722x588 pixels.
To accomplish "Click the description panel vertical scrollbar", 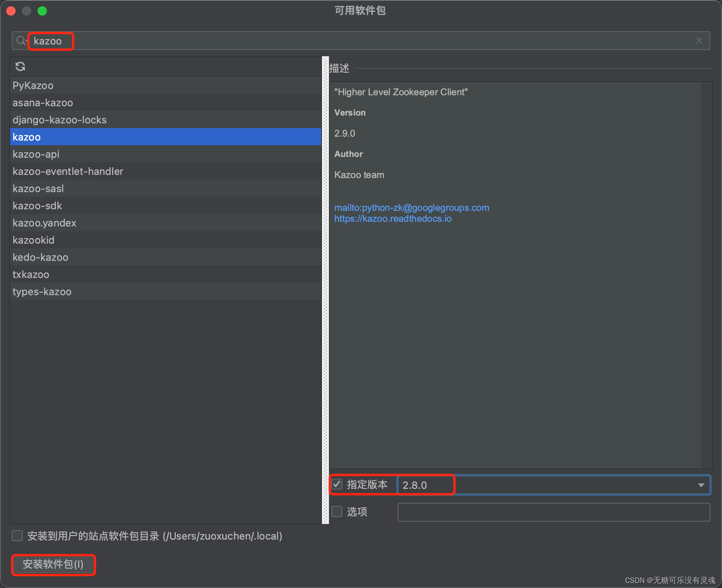I will (706, 275).
